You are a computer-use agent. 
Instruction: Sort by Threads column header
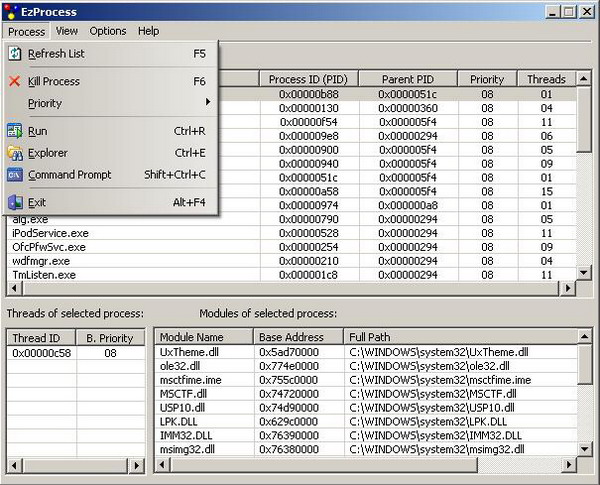pos(546,79)
